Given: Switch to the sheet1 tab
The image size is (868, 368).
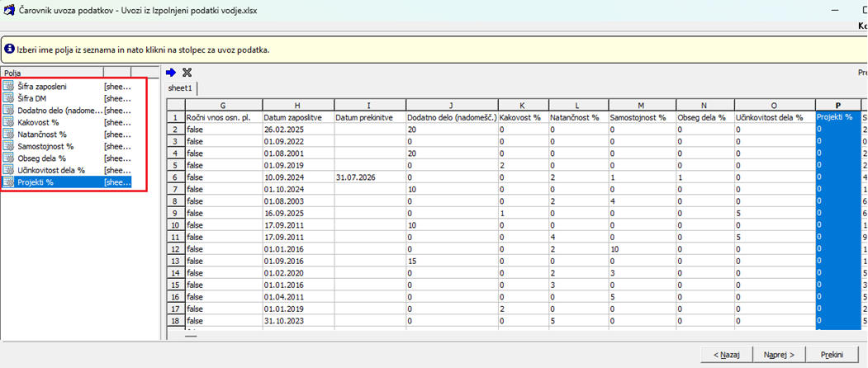Looking at the screenshot, I should pyautogui.click(x=181, y=88).
